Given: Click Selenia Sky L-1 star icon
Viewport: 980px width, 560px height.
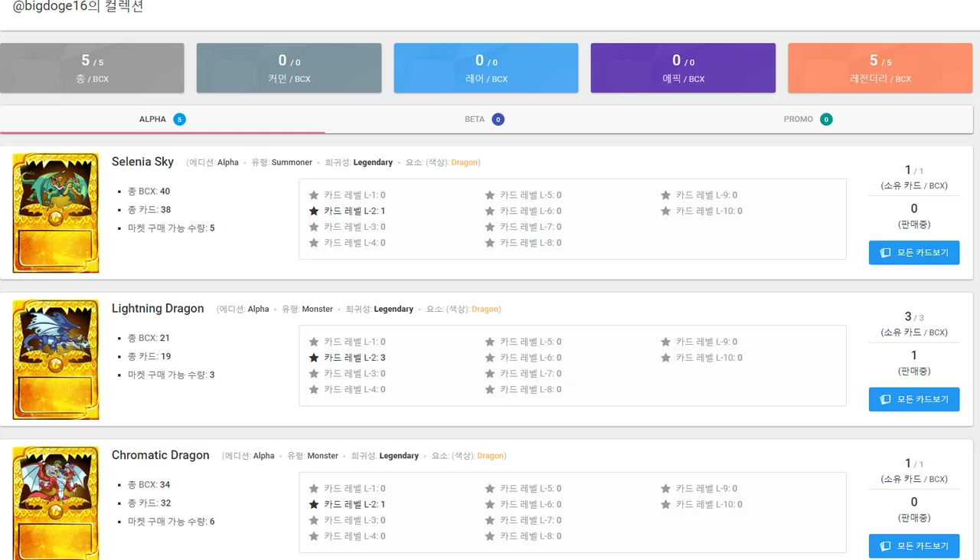Looking at the screenshot, I should 314,195.
